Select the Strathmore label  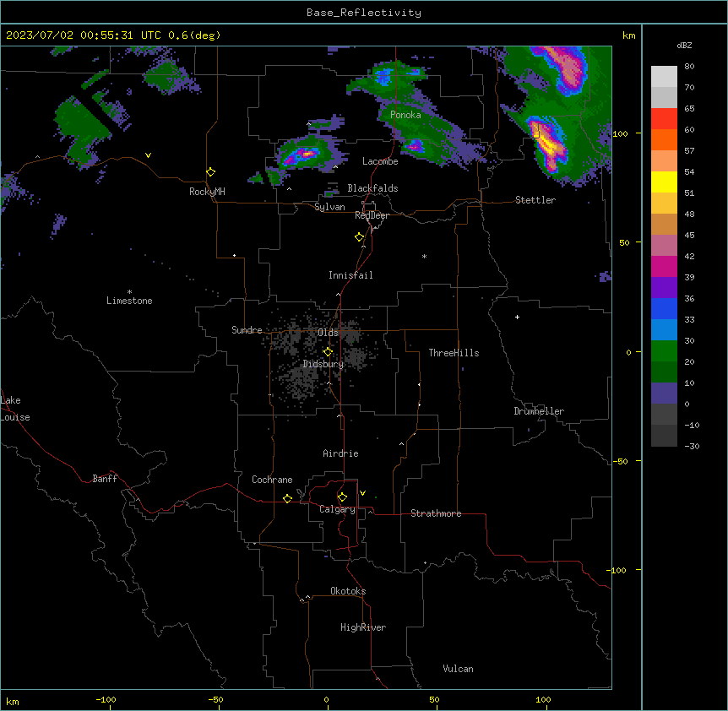tap(436, 513)
